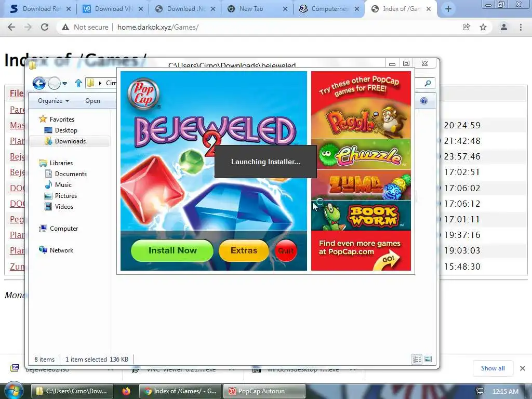Click the 12:15 AM taskbar clock
532x399 pixels.
(505, 391)
